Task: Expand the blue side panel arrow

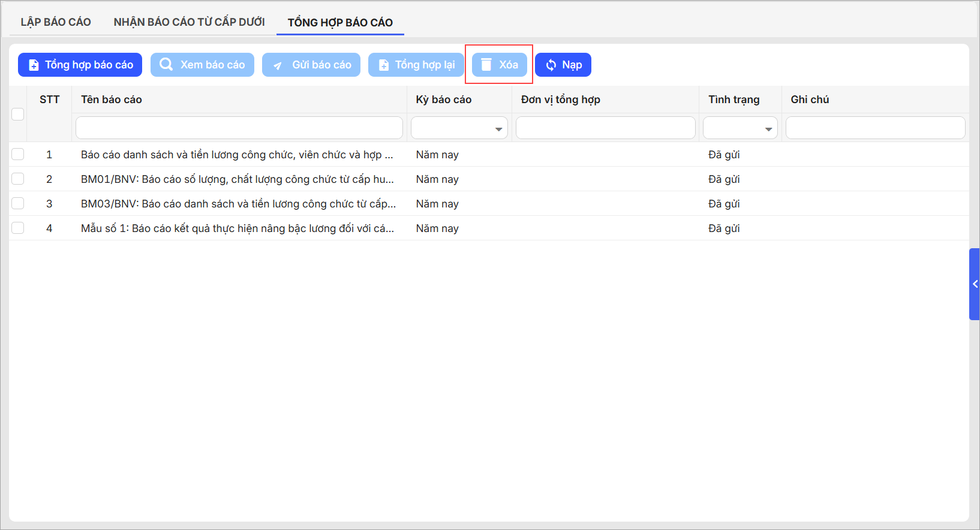Action: tap(975, 284)
